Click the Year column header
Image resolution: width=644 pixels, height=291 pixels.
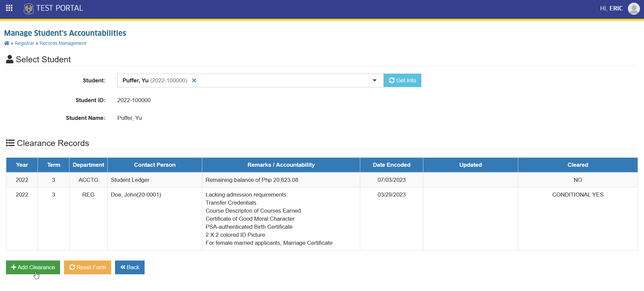click(x=22, y=165)
